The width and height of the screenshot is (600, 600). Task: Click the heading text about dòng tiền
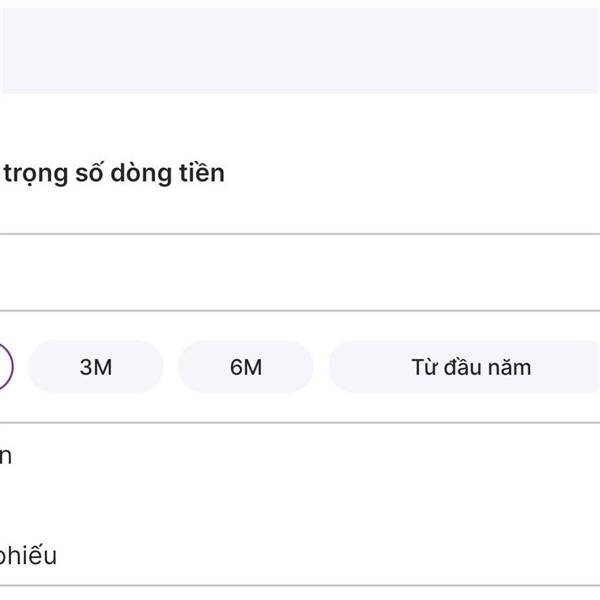pos(113,173)
